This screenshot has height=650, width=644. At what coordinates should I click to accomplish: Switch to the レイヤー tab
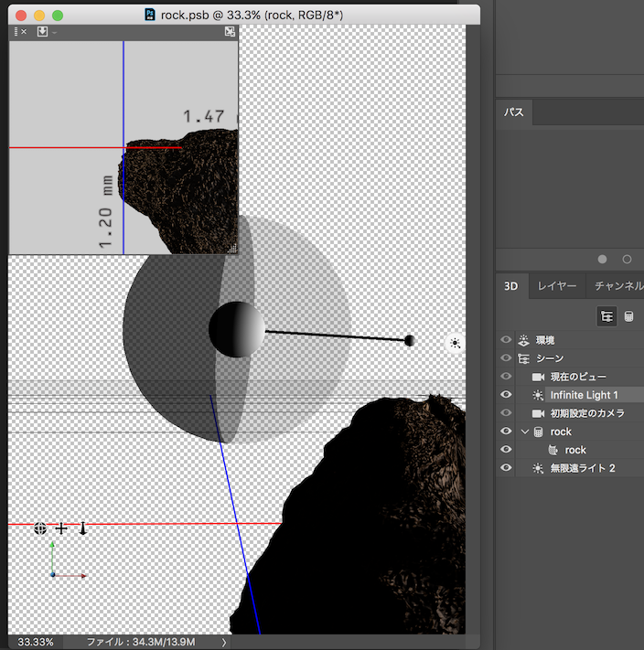(x=556, y=286)
